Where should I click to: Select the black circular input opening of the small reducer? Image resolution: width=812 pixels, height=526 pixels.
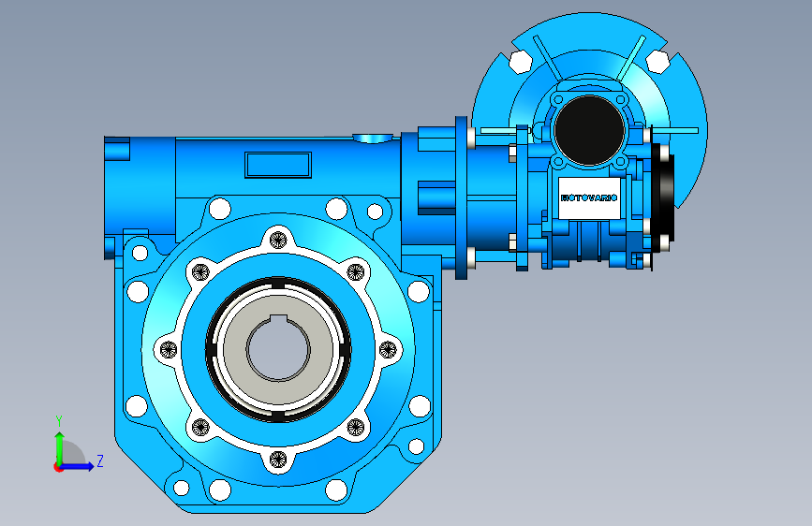pos(589,130)
